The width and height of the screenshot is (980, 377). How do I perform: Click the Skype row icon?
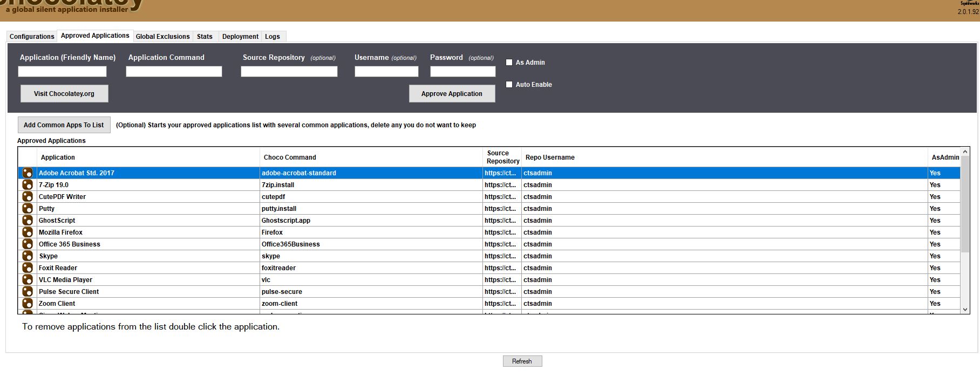tap(28, 256)
